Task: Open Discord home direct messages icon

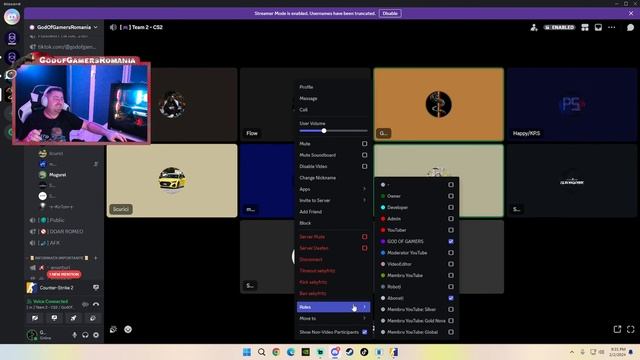Action: (12, 17)
